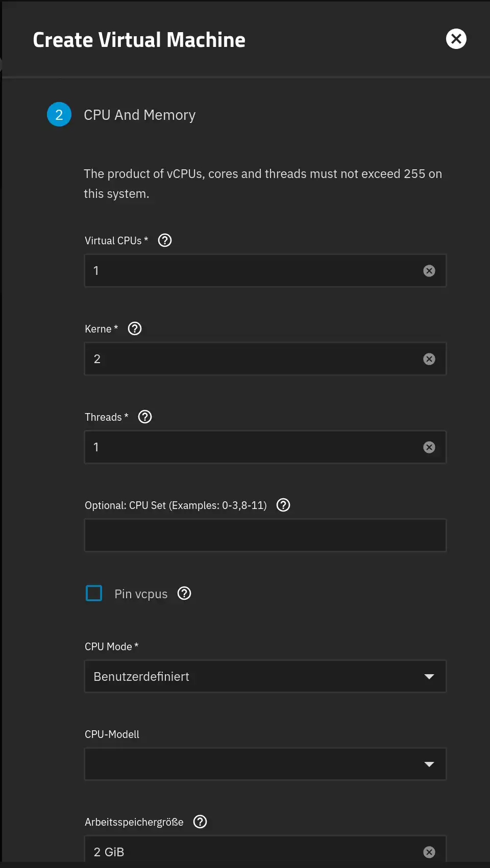Open Threads help tooltip icon
Image resolution: width=490 pixels, height=868 pixels.
(x=145, y=417)
